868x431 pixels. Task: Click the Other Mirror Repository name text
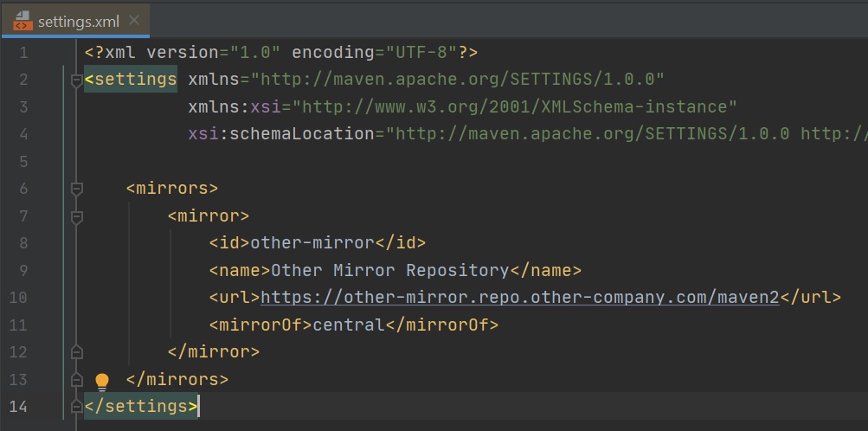389,270
